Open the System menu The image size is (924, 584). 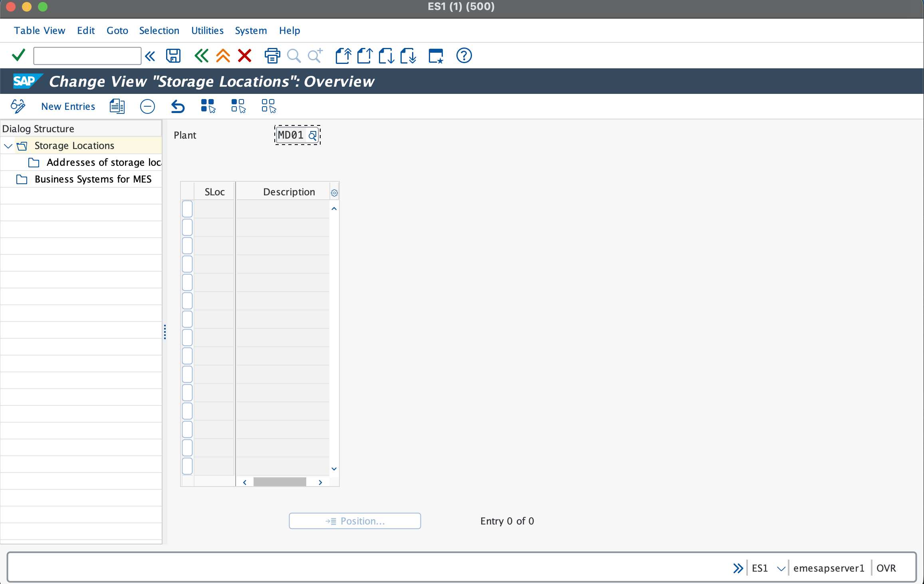pos(251,30)
